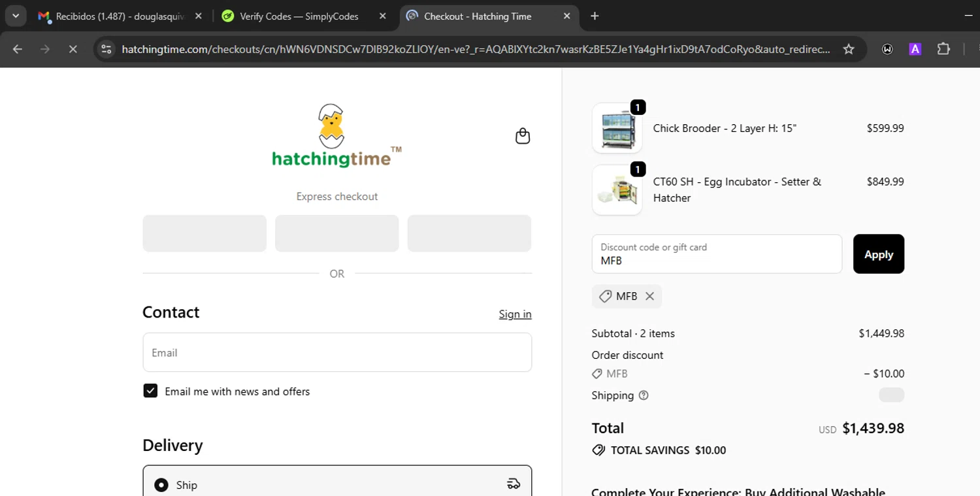This screenshot has height=496, width=980.
Task: Open the circular W extension icon
Action: tap(887, 49)
